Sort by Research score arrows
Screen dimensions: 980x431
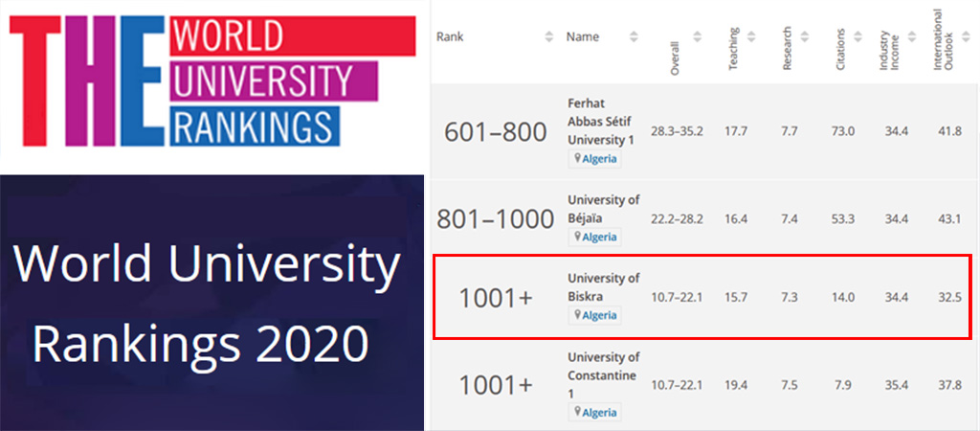804,37
